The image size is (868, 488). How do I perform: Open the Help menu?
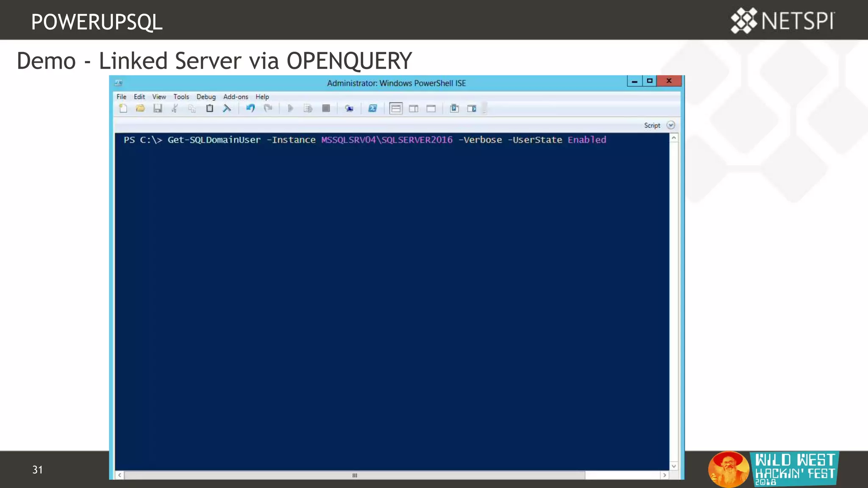262,97
